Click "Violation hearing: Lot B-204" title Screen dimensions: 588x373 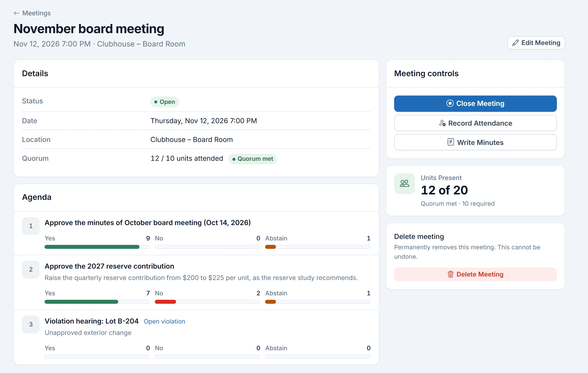(x=91, y=321)
